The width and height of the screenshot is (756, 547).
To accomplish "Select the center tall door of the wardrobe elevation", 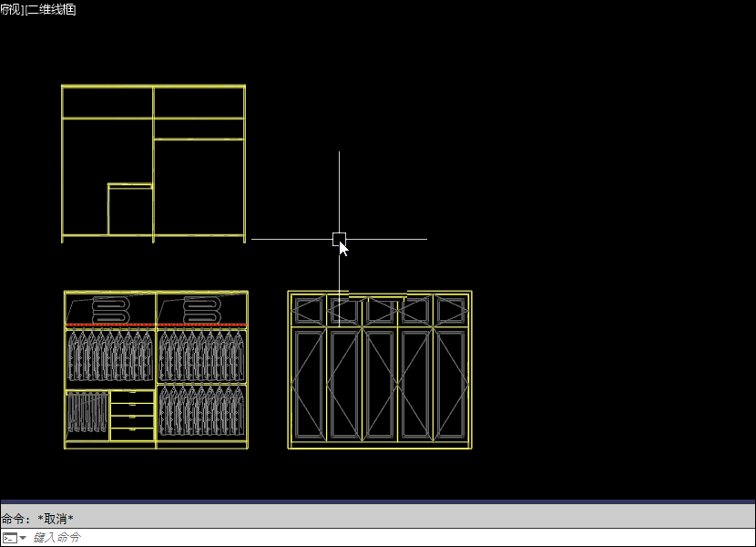I will (380, 383).
